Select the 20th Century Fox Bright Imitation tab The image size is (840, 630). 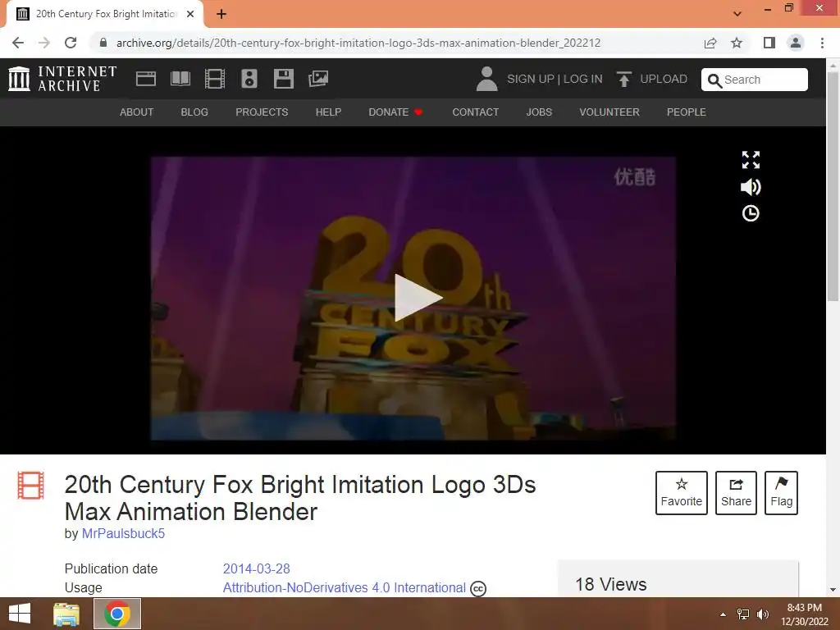[x=105, y=15]
